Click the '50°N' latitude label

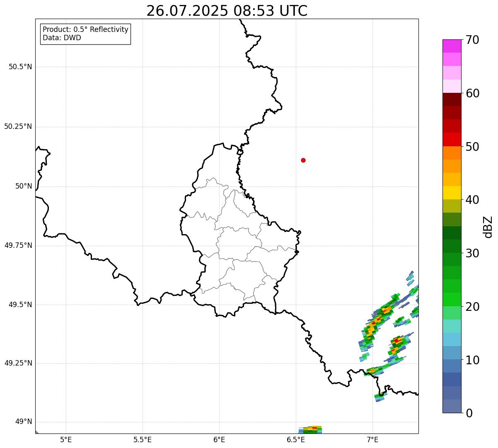pos(24,186)
